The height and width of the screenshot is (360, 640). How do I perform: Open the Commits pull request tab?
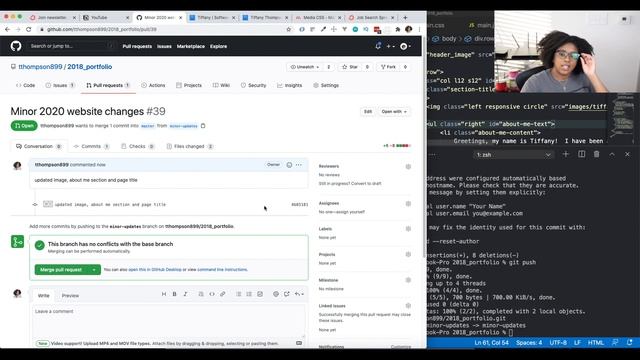(91, 146)
